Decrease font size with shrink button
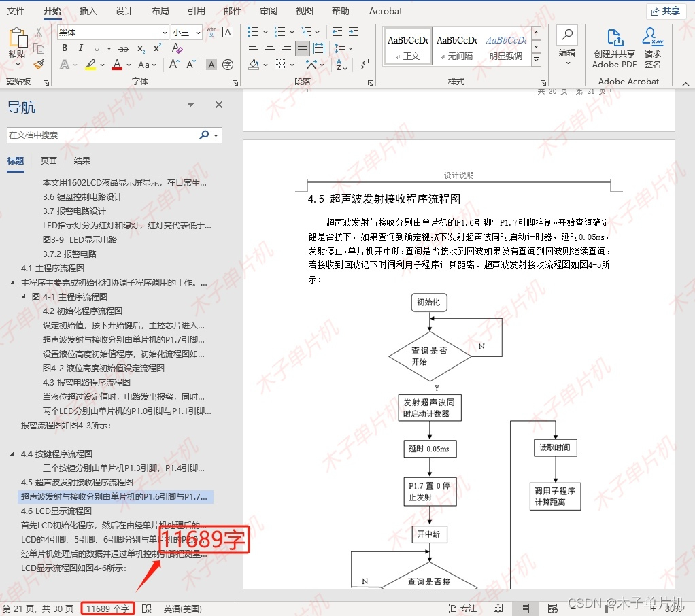 [x=191, y=65]
